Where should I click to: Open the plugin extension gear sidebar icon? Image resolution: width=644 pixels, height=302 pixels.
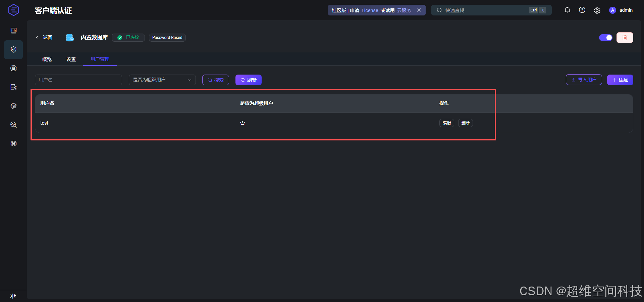(x=13, y=106)
